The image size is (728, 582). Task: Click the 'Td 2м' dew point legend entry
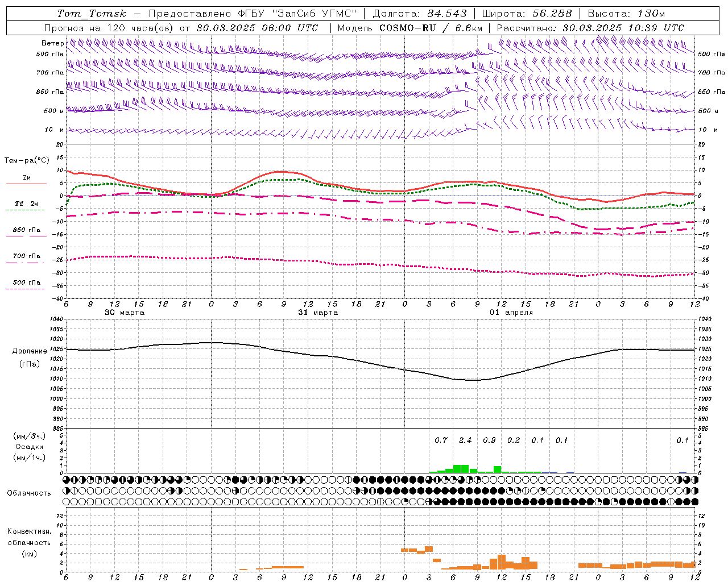27,203
